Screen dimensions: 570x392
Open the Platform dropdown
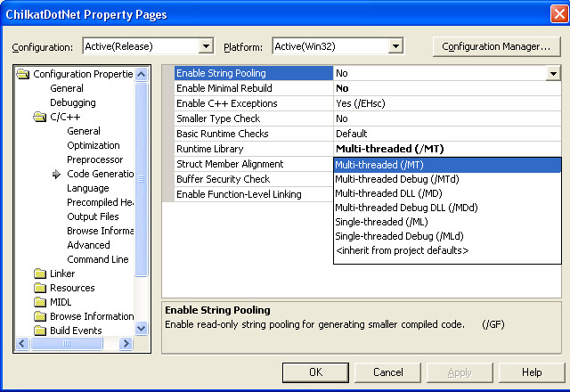click(395, 46)
